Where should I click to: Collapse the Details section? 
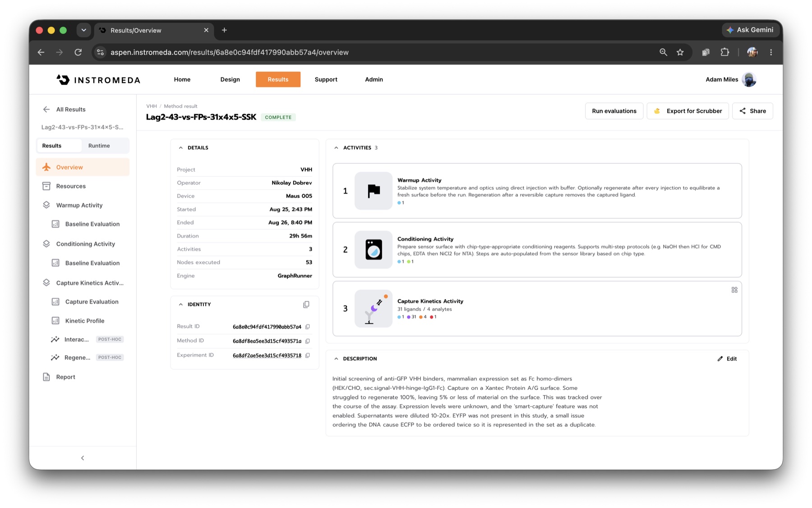(181, 148)
